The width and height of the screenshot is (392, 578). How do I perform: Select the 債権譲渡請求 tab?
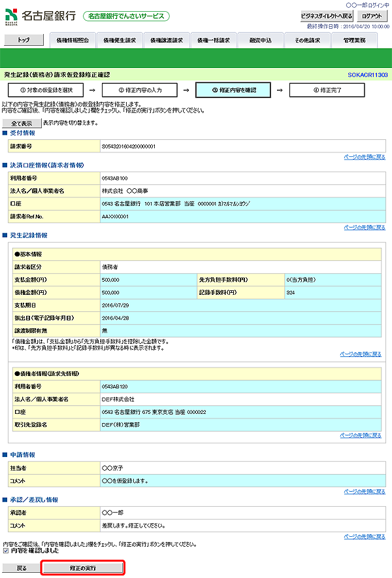click(x=167, y=40)
